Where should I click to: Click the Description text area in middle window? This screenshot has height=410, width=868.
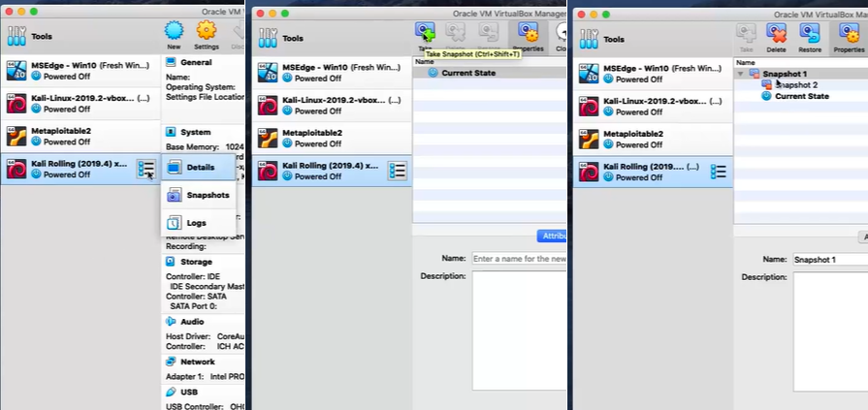coord(519,331)
